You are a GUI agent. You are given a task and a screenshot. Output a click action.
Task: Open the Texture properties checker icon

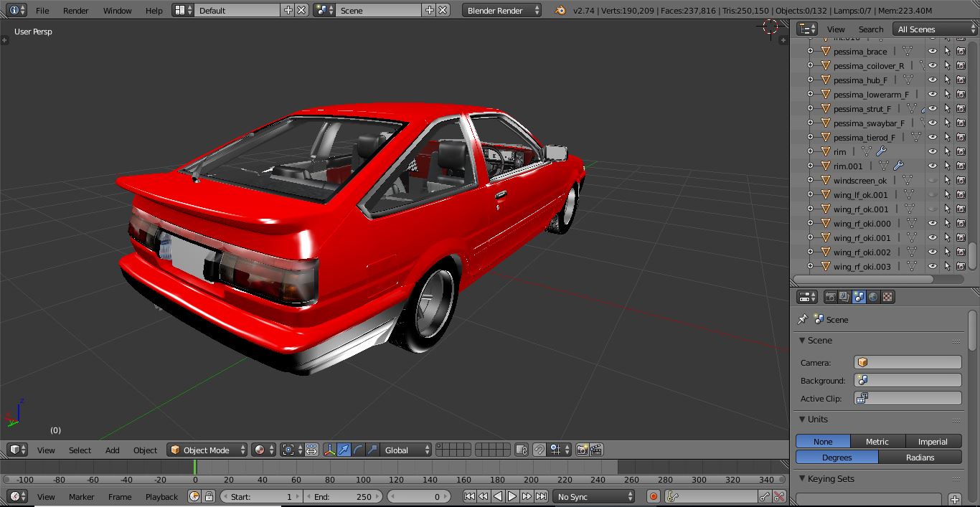click(887, 297)
